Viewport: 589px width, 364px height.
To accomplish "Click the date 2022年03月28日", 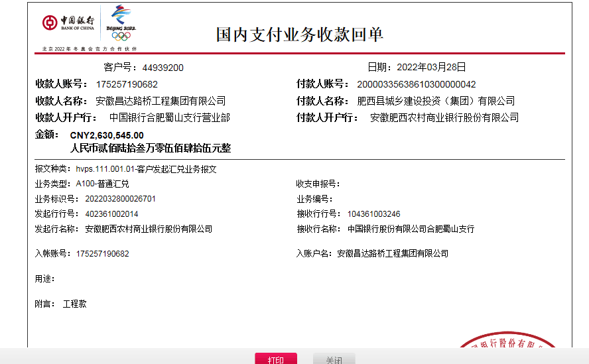I will [431, 67].
